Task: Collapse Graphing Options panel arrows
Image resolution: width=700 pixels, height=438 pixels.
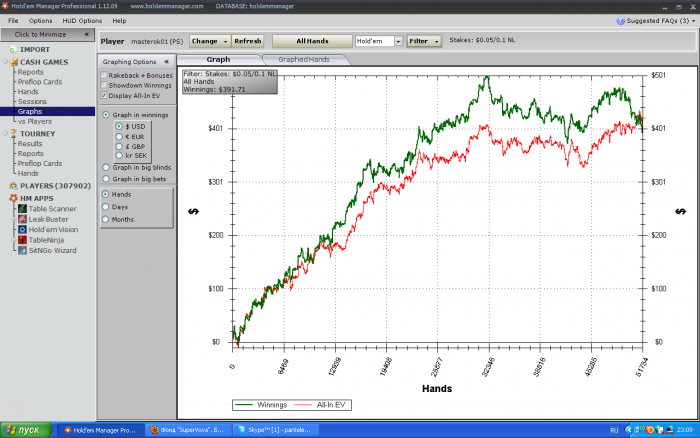Action: [167, 62]
